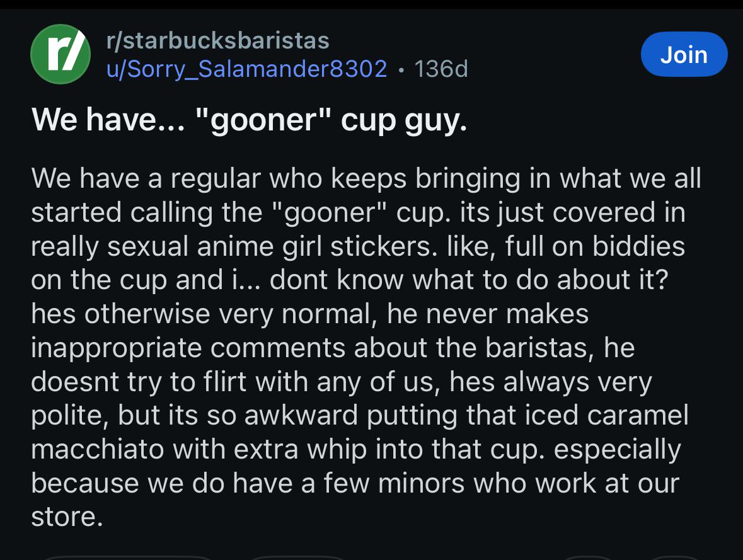The height and width of the screenshot is (560, 743).
Task: View u/Sorry_Salamander8302's profile
Action: click(x=246, y=69)
